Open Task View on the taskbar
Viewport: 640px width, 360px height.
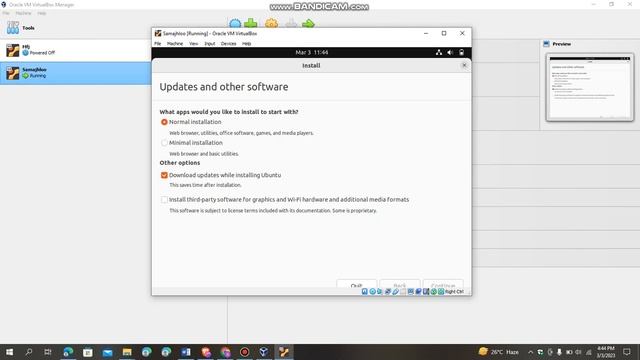48,352
